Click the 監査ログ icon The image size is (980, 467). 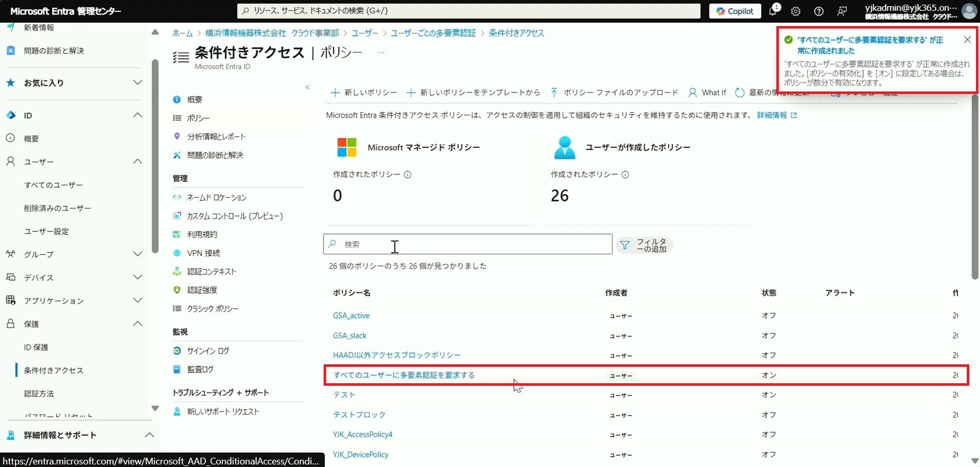[x=177, y=369]
